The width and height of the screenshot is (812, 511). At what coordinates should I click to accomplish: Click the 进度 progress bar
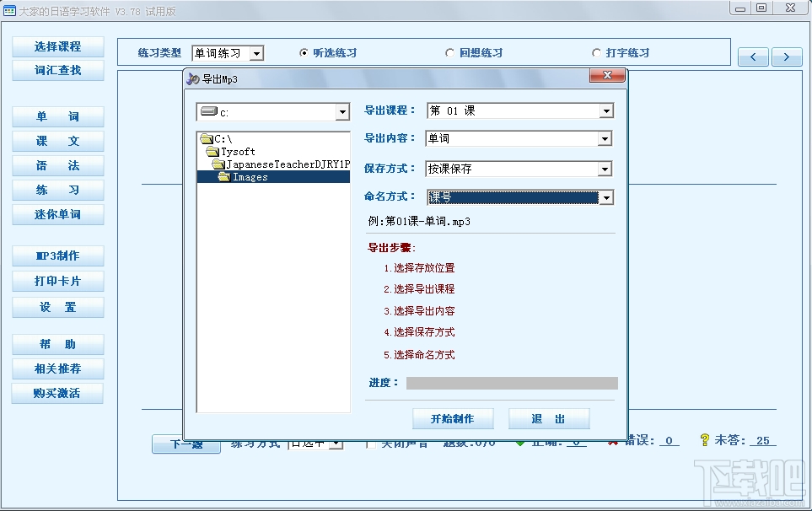(512, 383)
